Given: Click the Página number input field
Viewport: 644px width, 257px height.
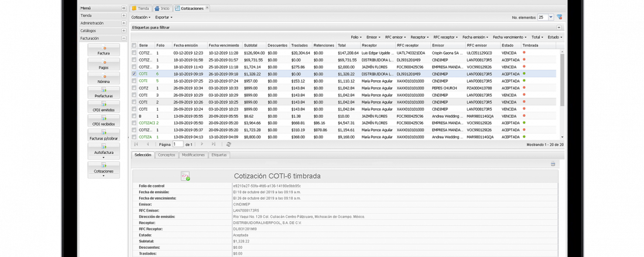Looking at the screenshot, I should coord(178,144).
